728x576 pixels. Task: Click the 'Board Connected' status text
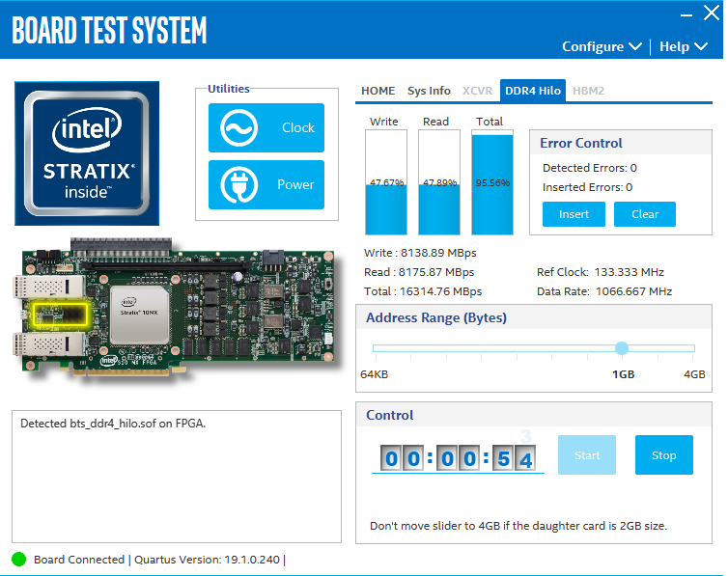[x=79, y=560]
